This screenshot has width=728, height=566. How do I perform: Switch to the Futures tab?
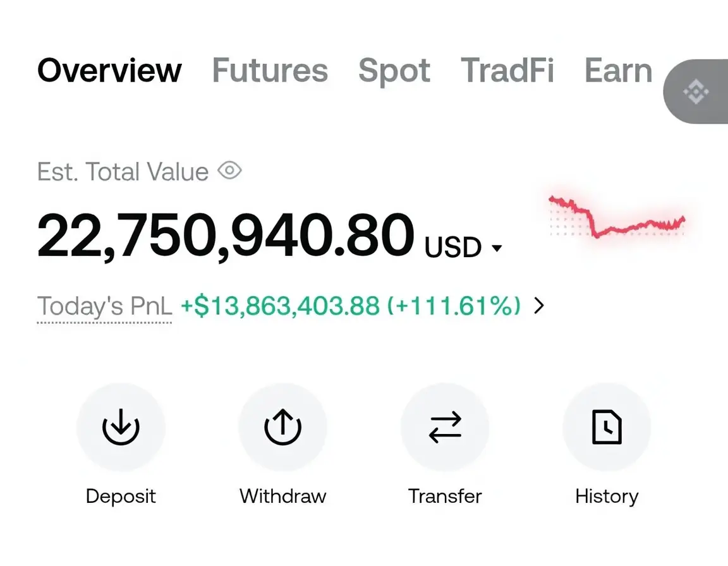click(270, 71)
